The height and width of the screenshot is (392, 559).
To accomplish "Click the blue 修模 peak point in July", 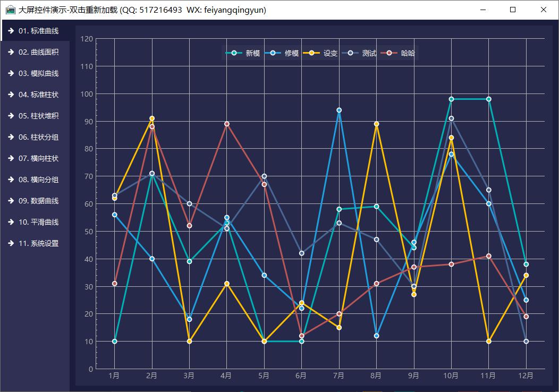I will pos(339,110).
